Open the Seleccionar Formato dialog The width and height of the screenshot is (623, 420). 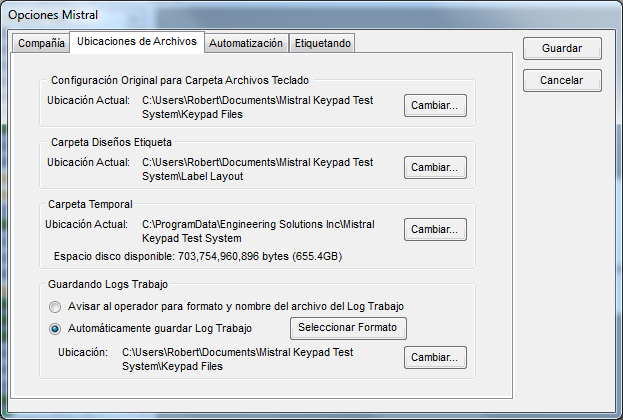tap(348, 328)
